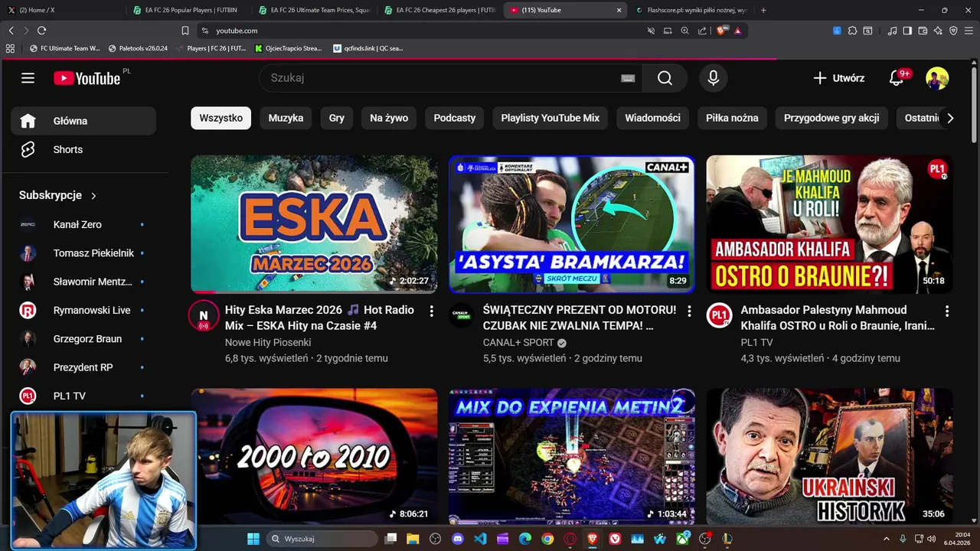Open Visual Studio Code from taskbar
This screenshot has width=980, height=551.
coord(480,539)
